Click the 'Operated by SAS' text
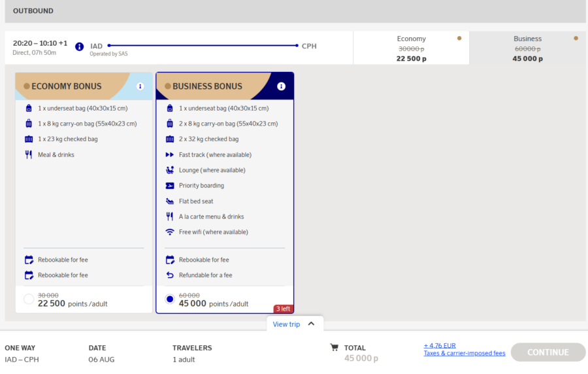588x374 pixels. point(108,54)
